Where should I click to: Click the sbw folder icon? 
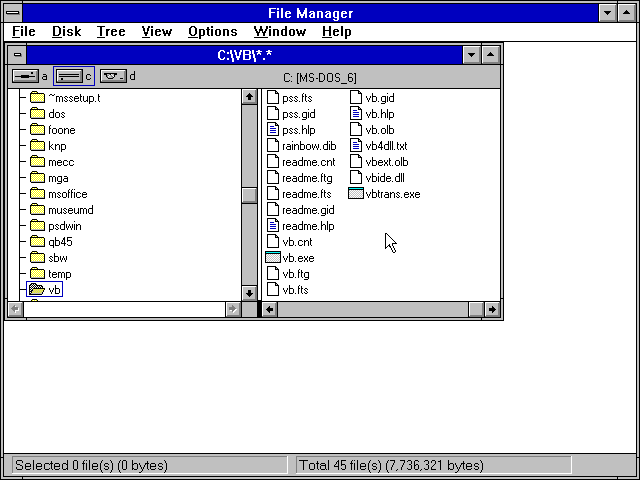[x=38, y=258]
